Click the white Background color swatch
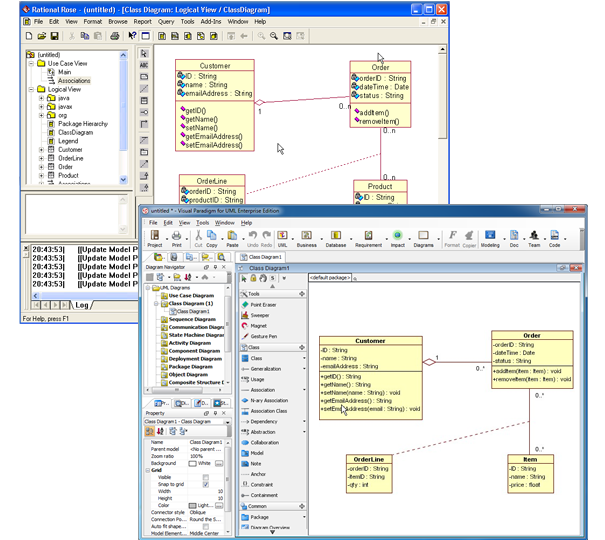This screenshot has height=540, width=605. tap(193, 463)
